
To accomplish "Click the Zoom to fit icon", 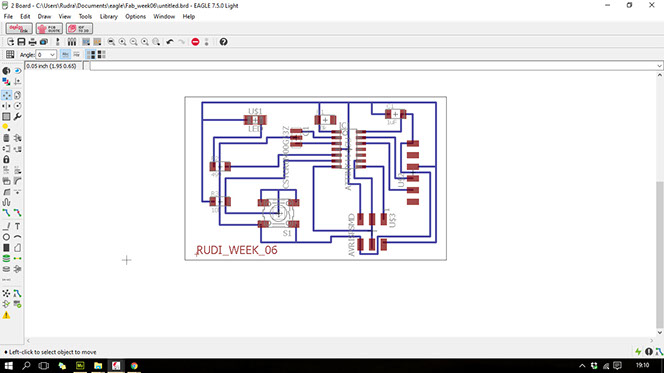I will coord(111,42).
